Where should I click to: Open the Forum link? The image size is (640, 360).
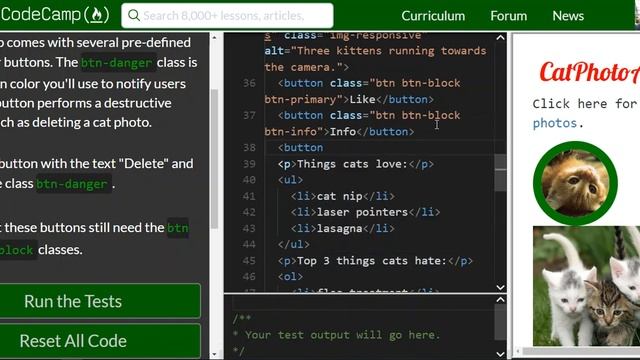click(x=508, y=16)
